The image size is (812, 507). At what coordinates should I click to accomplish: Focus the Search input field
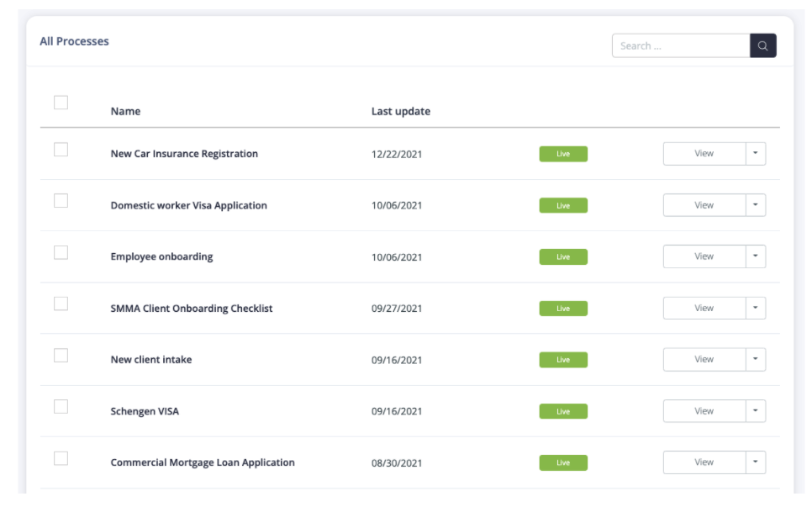(x=681, y=45)
